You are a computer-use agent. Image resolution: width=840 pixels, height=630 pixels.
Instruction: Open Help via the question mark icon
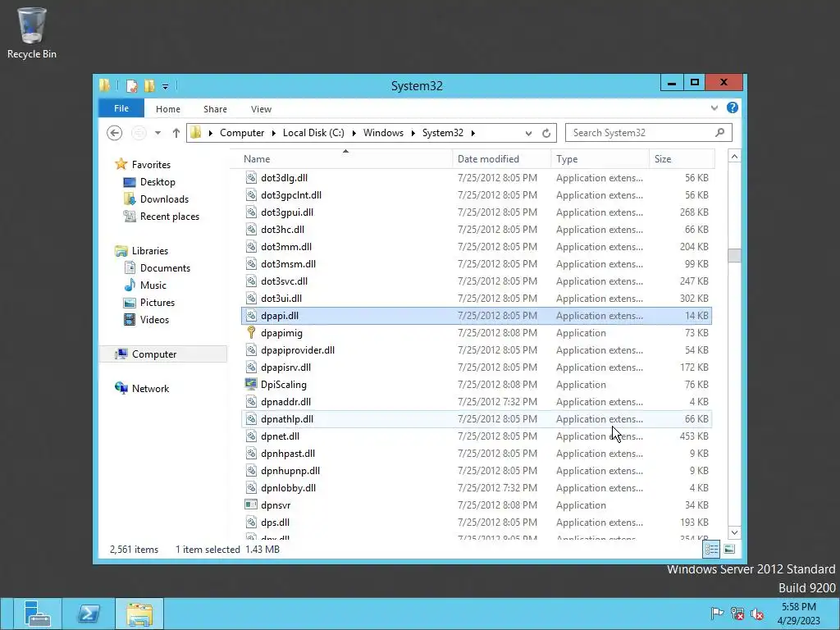pyautogui.click(x=733, y=107)
